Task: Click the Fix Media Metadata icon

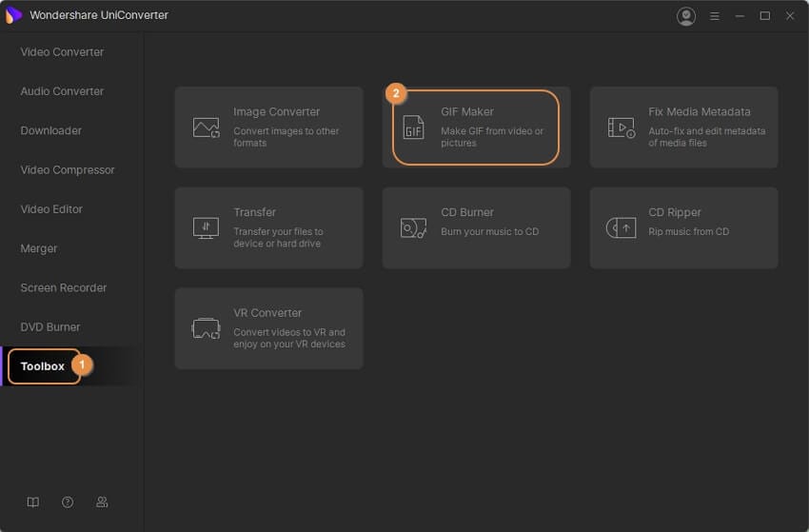Action: pyautogui.click(x=622, y=128)
